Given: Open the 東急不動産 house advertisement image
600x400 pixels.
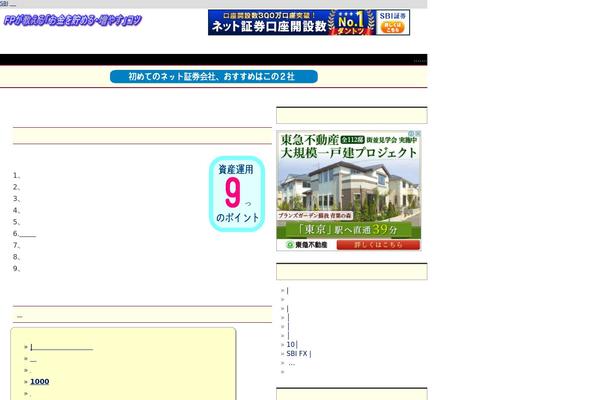Looking at the screenshot, I should pos(349,191).
